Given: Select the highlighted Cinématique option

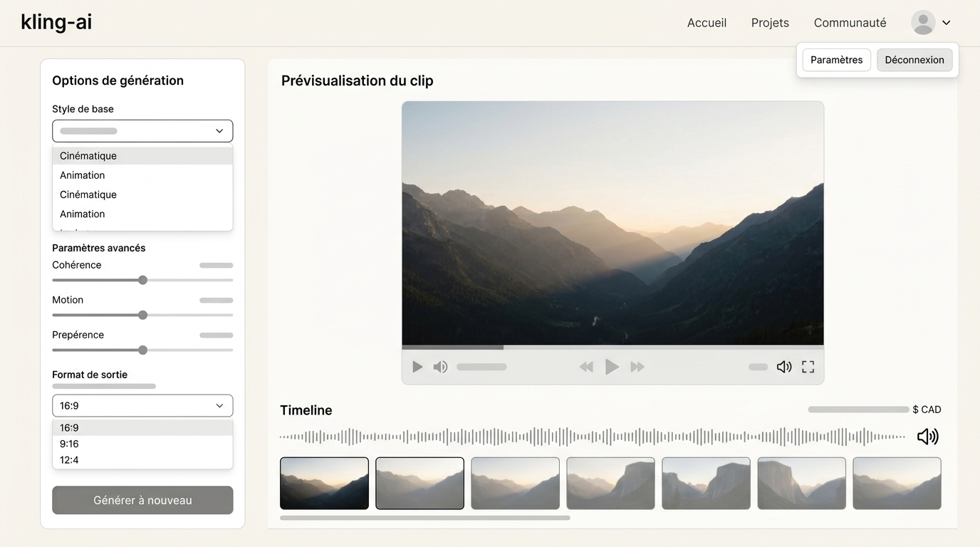Looking at the screenshot, I should coord(142,156).
